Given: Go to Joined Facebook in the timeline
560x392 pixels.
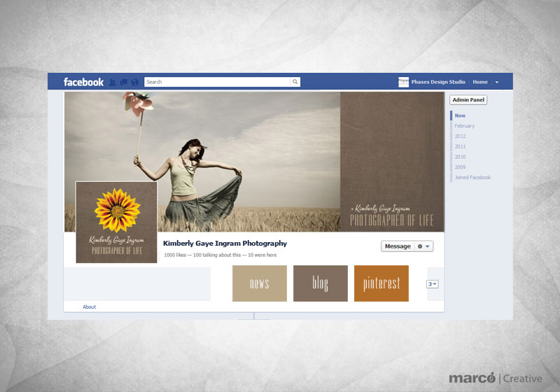Looking at the screenshot, I should click(x=472, y=177).
